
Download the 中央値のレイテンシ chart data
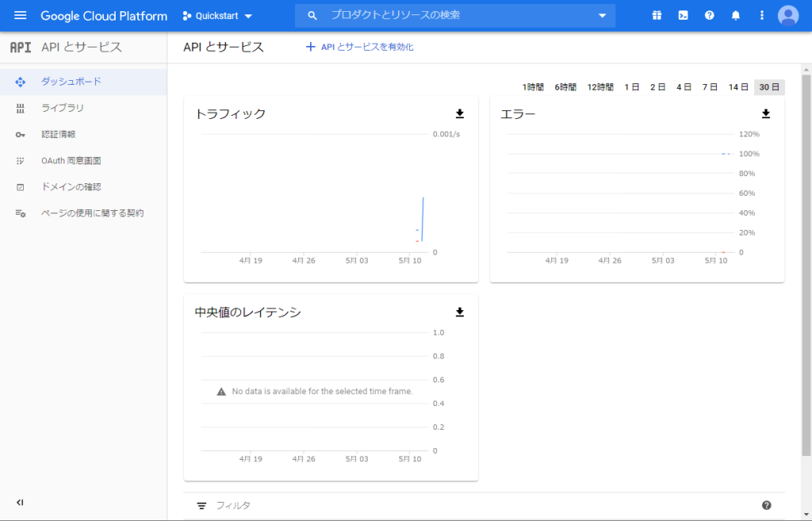(459, 312)
